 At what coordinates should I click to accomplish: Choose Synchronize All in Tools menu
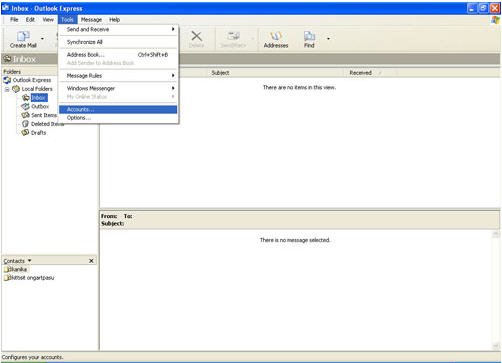click(x=118, y=42)
